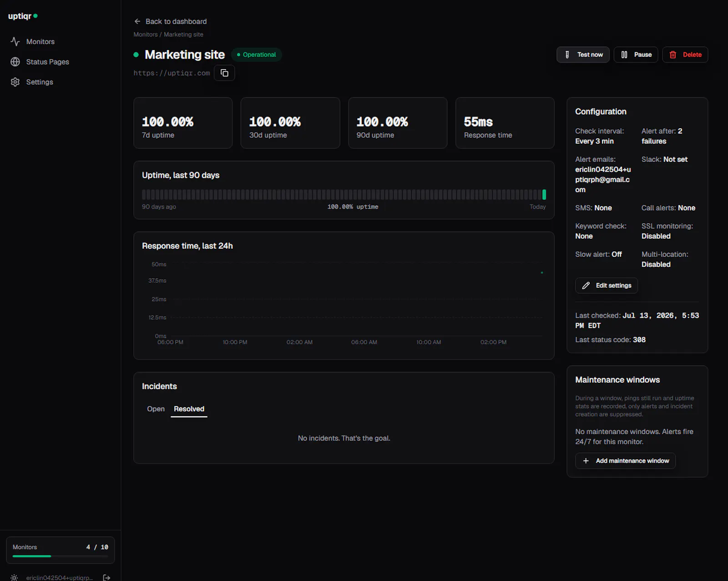The height and width of the screenshot is (581, 728).
Task: Click the 'Slack: Not set' text
Action: coord(664,160)
